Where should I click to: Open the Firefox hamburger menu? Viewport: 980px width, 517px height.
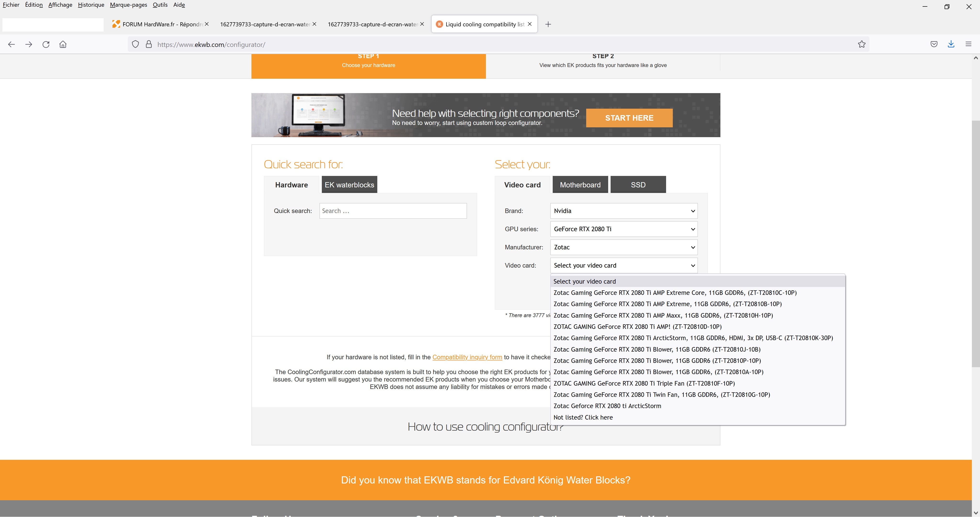pyautogui.click(x=968, y=44)
